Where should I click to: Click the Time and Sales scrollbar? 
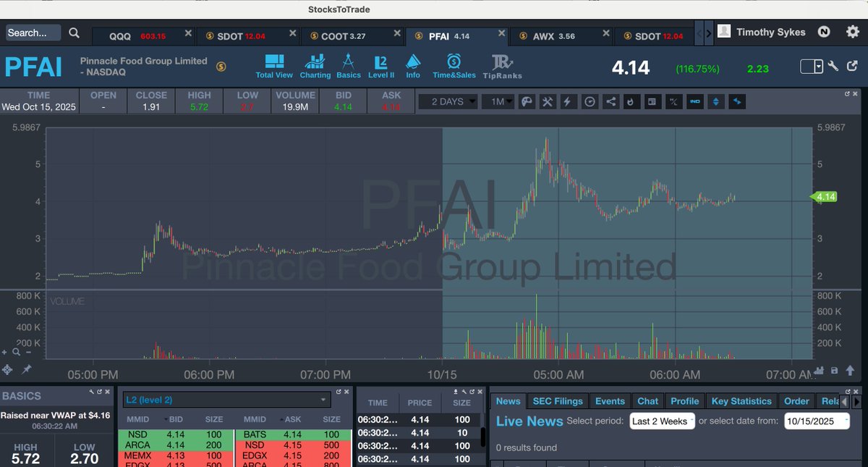click(483, 437)
